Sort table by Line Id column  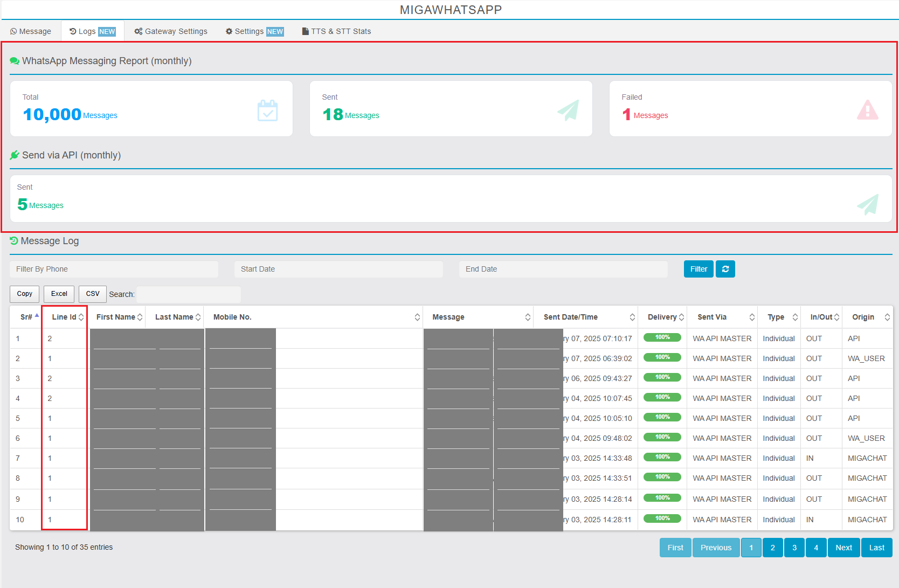point(64,317)
